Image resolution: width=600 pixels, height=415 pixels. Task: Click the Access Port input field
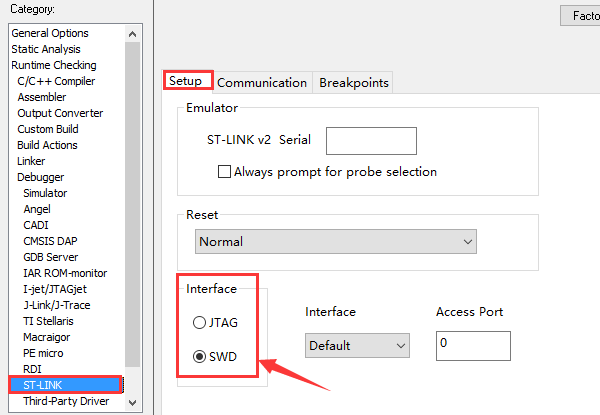[473, 346]
